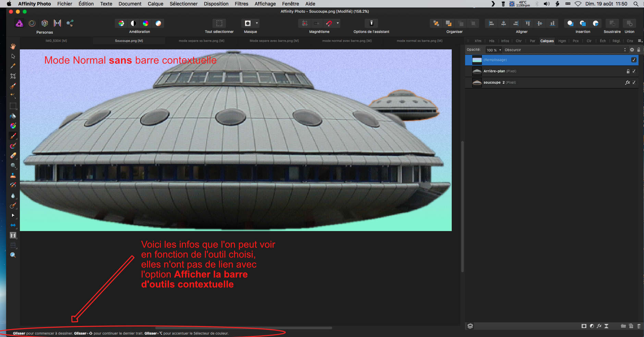
Task: Open the Export persona
Action: point(70,23)
